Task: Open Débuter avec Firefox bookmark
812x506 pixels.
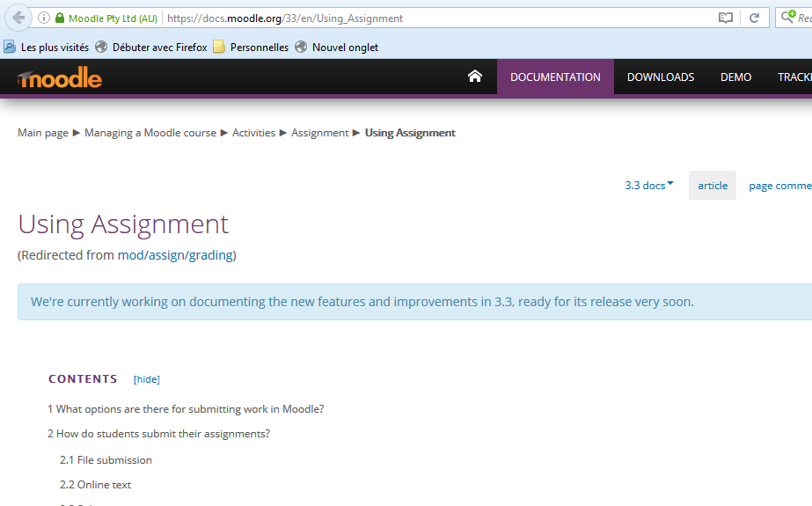Action: click(x=151, y=48)
